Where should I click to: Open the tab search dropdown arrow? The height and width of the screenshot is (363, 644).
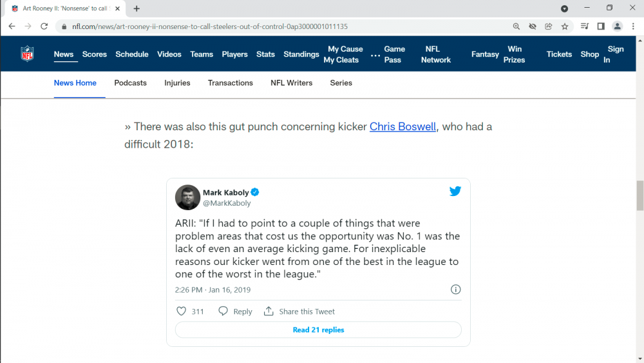coord(564,8)
